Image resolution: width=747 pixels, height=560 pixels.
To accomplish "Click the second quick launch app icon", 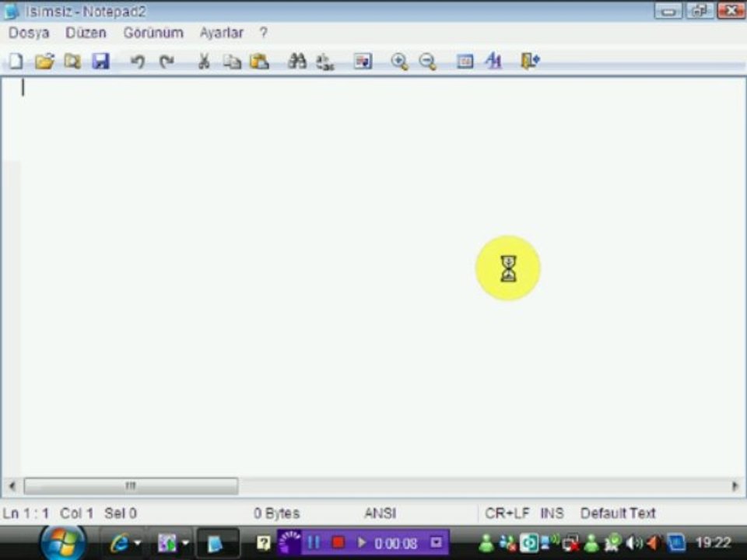I will point(167,543).
